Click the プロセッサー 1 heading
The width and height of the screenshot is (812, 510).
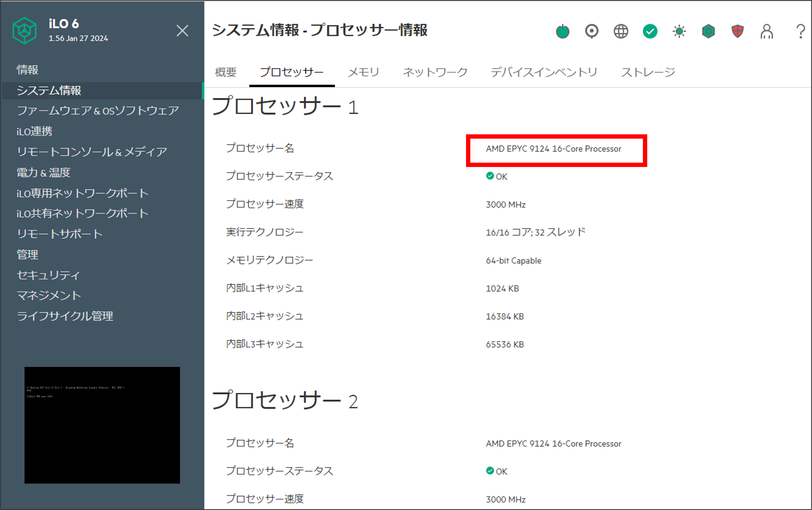coord(285,106)
